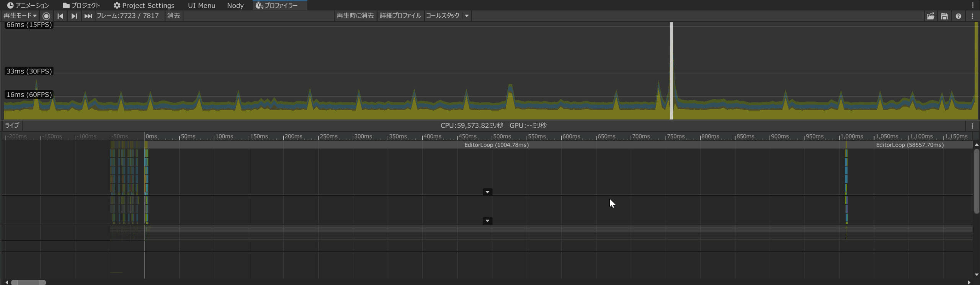Save profiler data with floppy icon
The image size is (980, 285).
(x=944, y=16)
